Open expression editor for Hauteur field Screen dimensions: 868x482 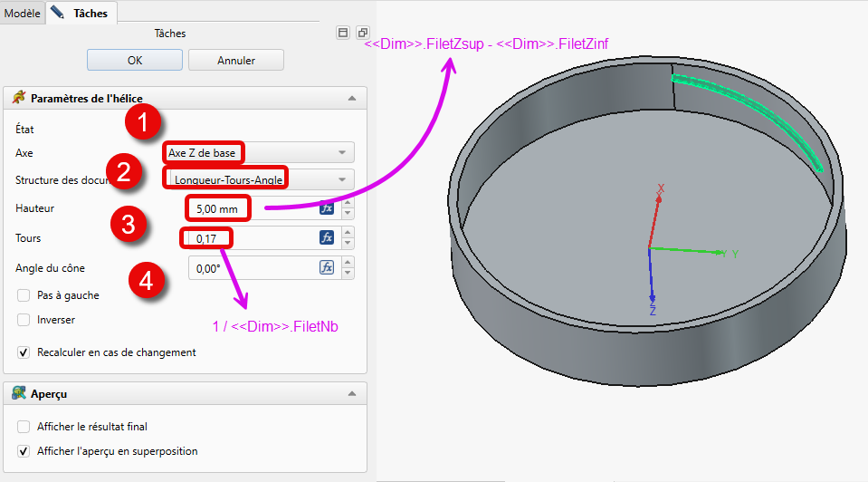pos(327,208)
